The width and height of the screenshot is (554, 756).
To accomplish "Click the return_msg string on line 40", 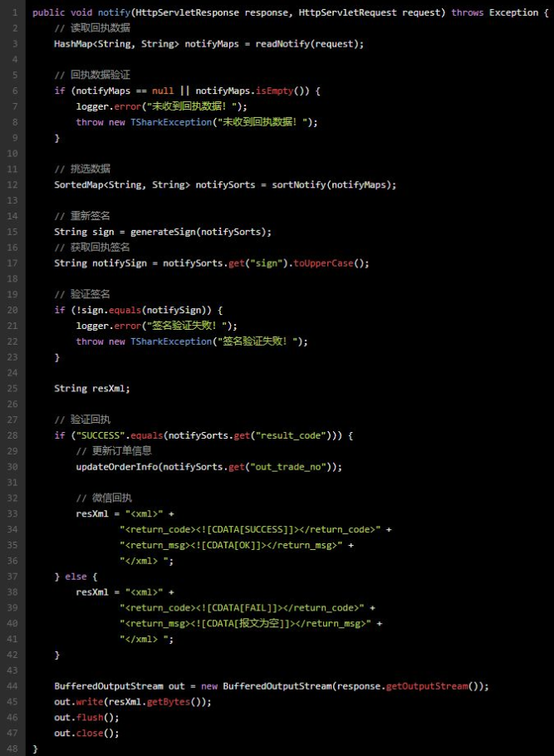I will click(245, 623).
